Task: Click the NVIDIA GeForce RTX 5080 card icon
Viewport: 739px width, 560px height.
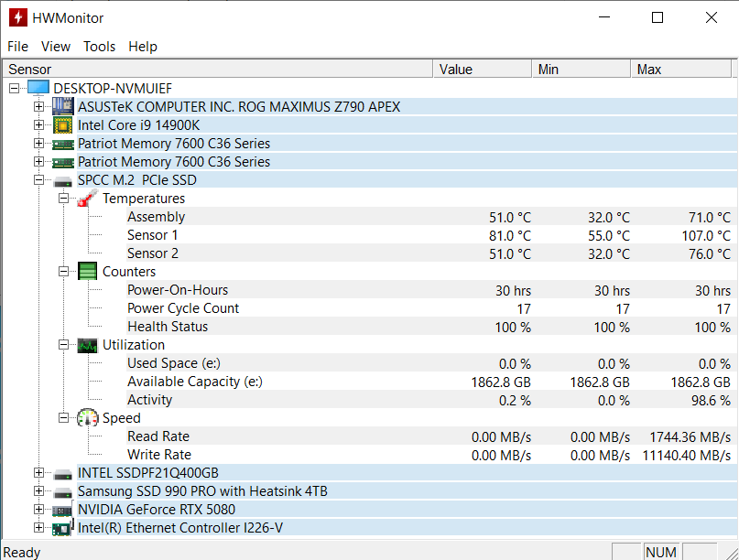Action: pyautogui.click(x=62, y=510)
